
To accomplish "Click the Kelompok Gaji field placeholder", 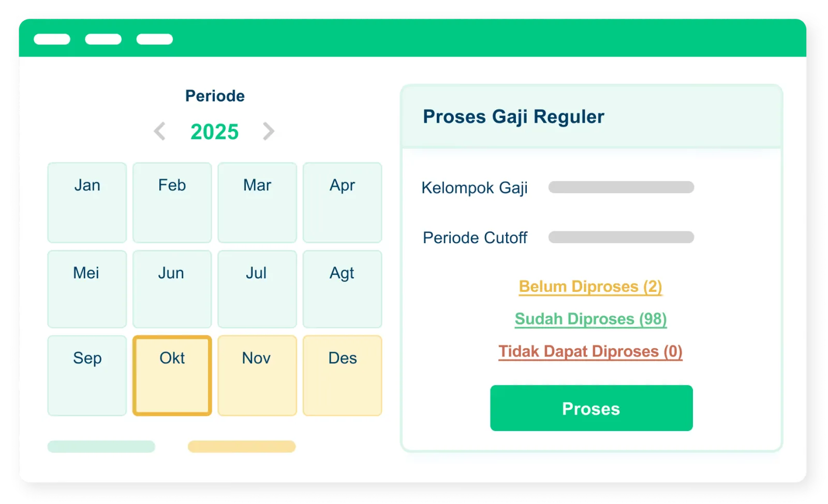I will [x=621, y=187].
